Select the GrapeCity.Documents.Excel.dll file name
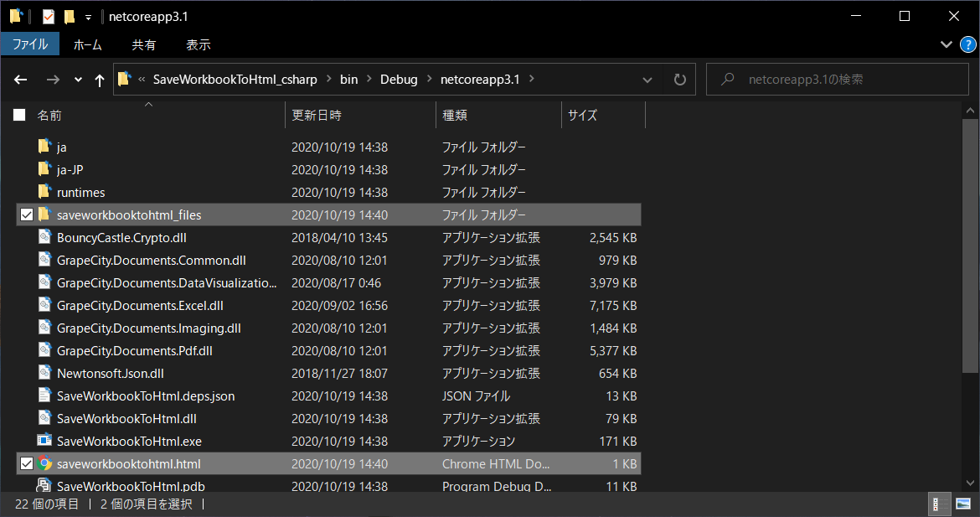The image size is (980, 517). pos(140,306)
